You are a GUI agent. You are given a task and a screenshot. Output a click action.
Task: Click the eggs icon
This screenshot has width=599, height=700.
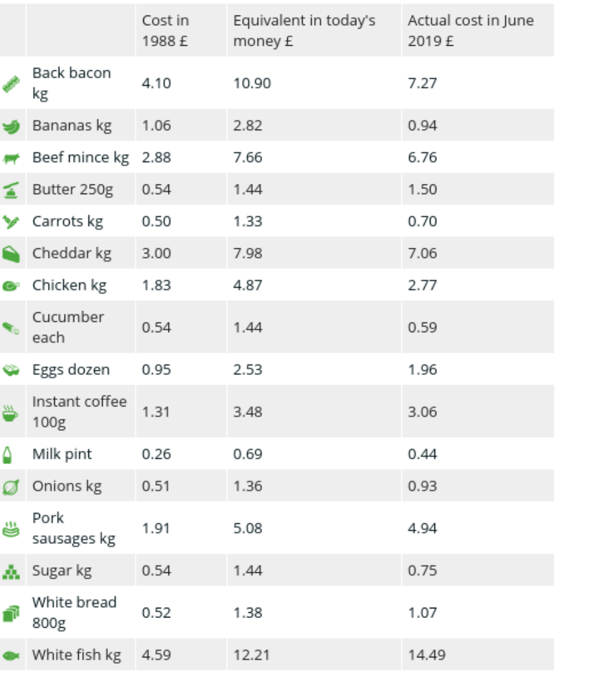[11, 370]
